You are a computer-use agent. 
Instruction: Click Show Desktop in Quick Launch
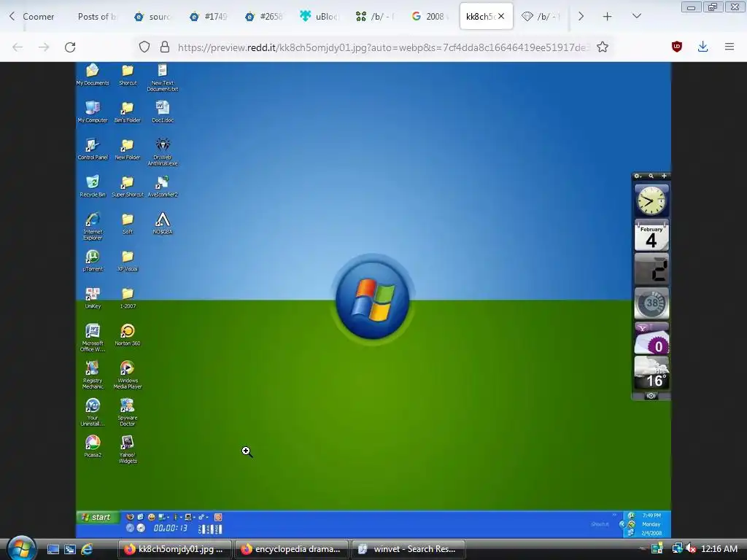(x=53, y=549)
